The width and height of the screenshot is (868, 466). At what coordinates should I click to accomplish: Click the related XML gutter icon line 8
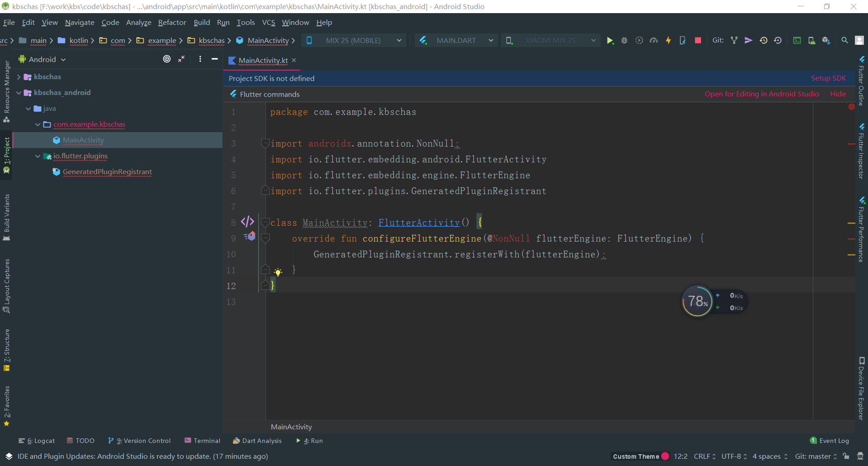pos(247,222)
